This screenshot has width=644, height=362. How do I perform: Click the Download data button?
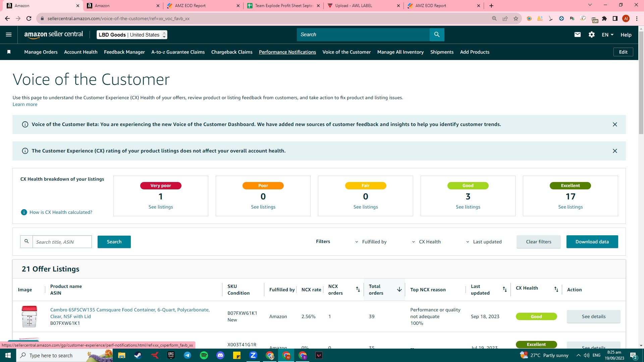coord(592,242)
